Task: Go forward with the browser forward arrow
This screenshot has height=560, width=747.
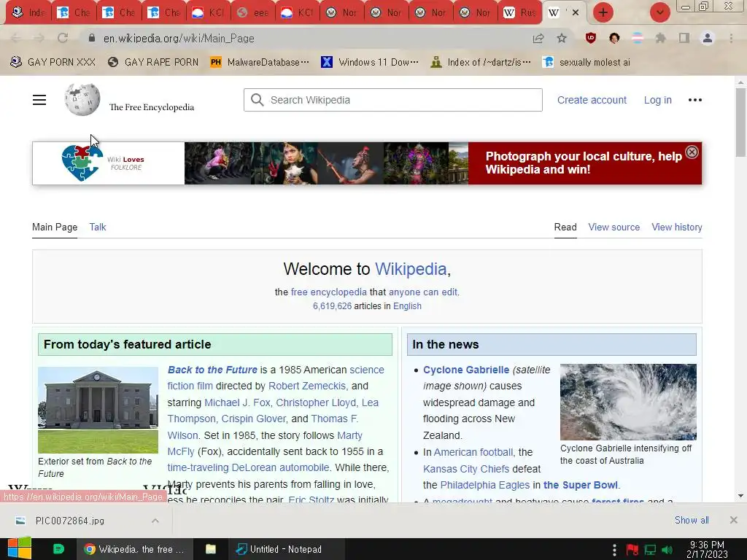Action: tap(39, 38)
